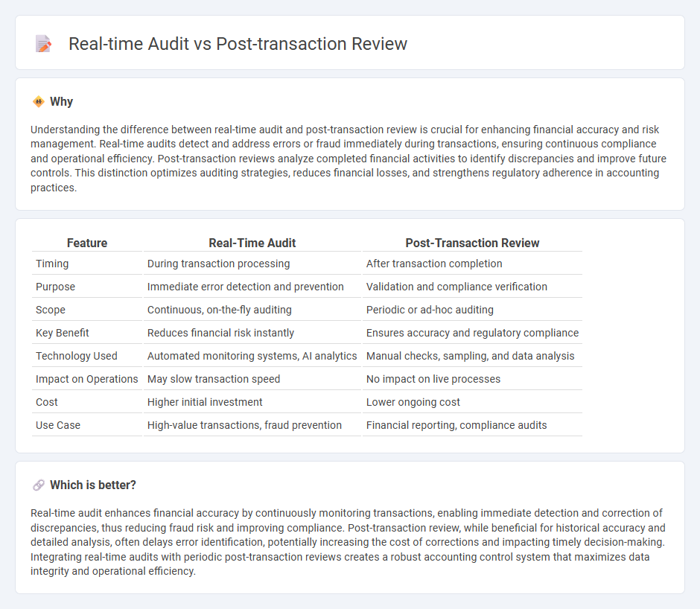Click the Why section heading

pos(61,102)
